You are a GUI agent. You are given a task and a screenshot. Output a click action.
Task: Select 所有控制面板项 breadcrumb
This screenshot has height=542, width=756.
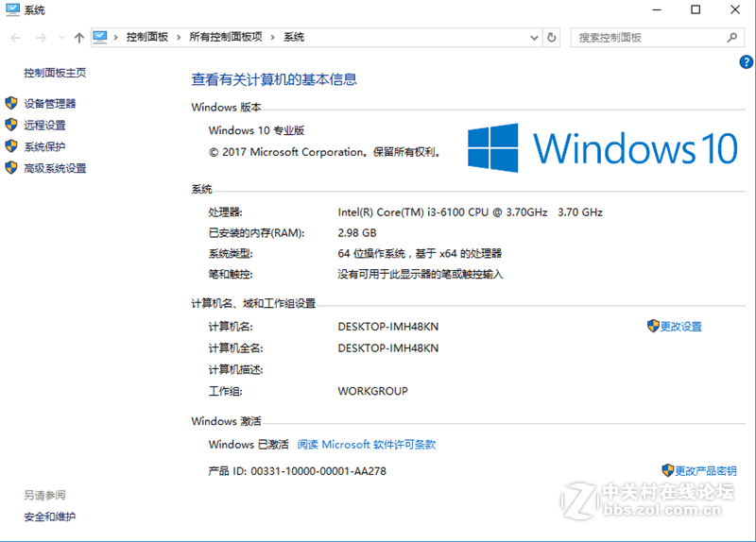(x=226, y=37)
